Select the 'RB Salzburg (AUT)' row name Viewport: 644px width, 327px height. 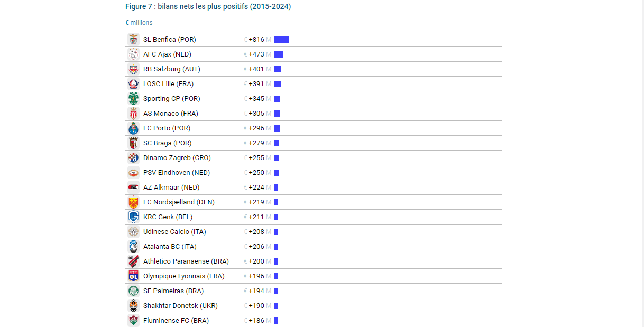pos(172,69)
